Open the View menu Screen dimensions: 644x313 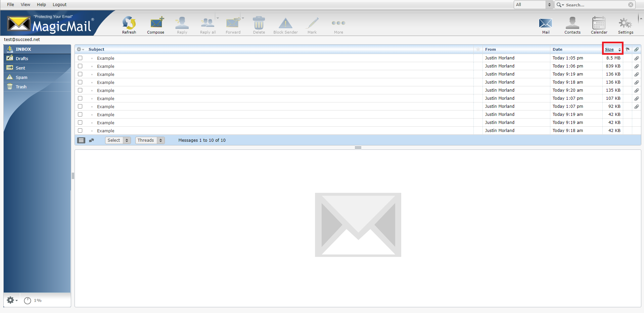click(26, 5)
